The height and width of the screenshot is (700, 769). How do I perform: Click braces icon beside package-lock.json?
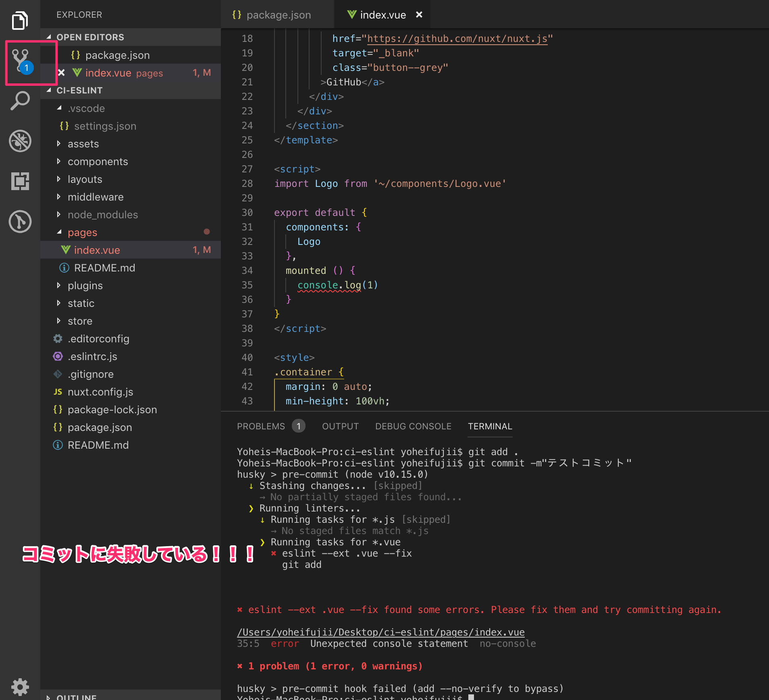(x=58, y=410)
